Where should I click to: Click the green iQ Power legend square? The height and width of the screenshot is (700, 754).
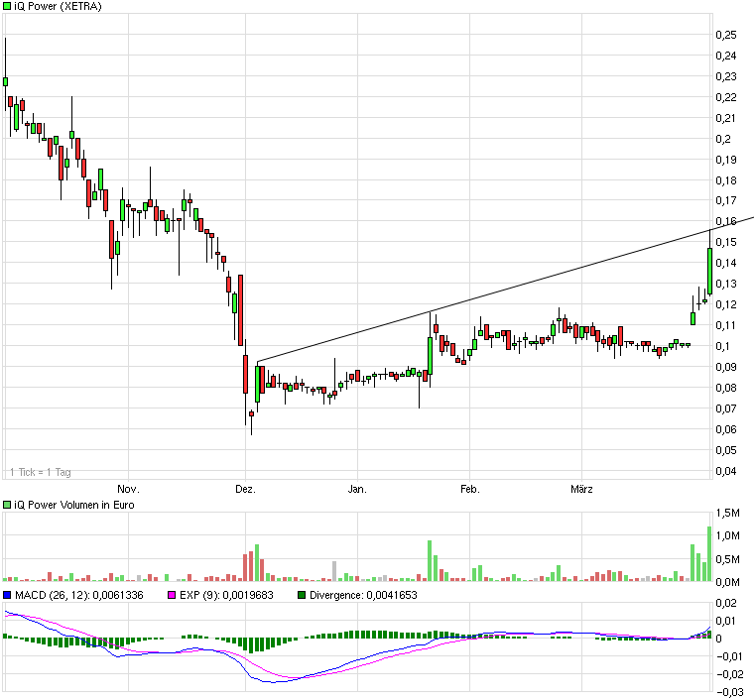(7, 6)
